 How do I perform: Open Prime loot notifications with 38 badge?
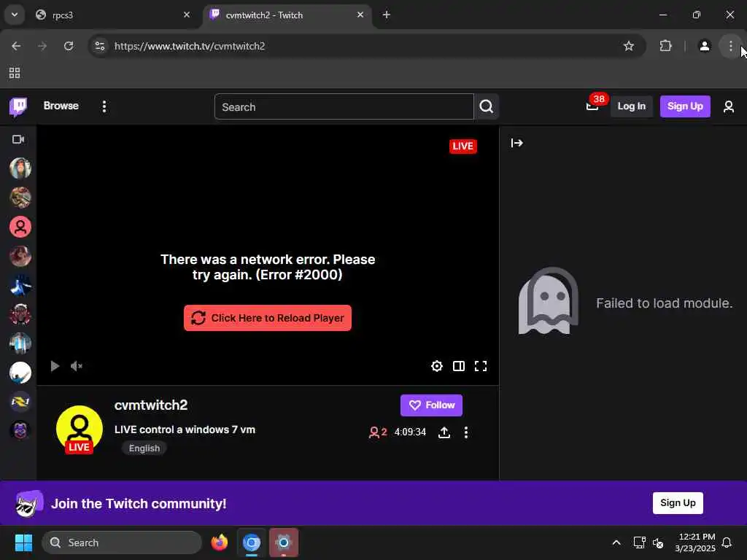click(x=592, y=106)
